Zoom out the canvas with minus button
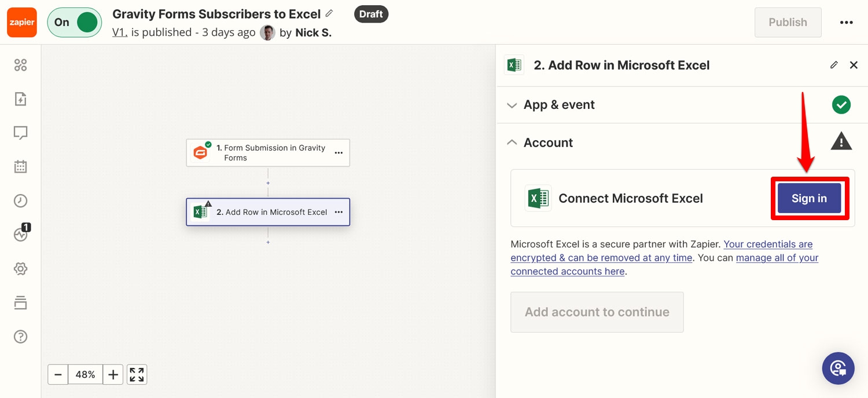 click(x=58, y=374)
